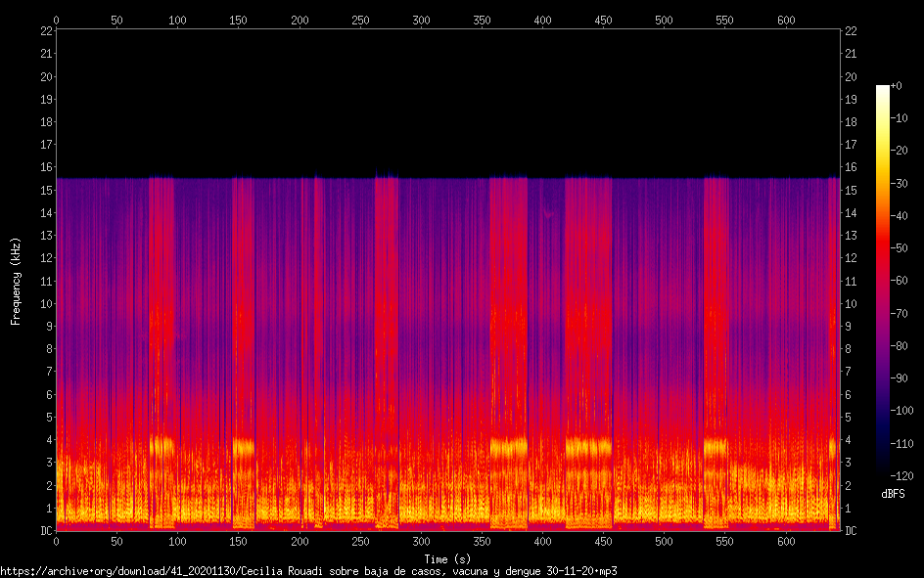The height and width of the screenshot is (578, 924).
Task: Click the 100 tick on top time axis
Action: click(177, 20)
